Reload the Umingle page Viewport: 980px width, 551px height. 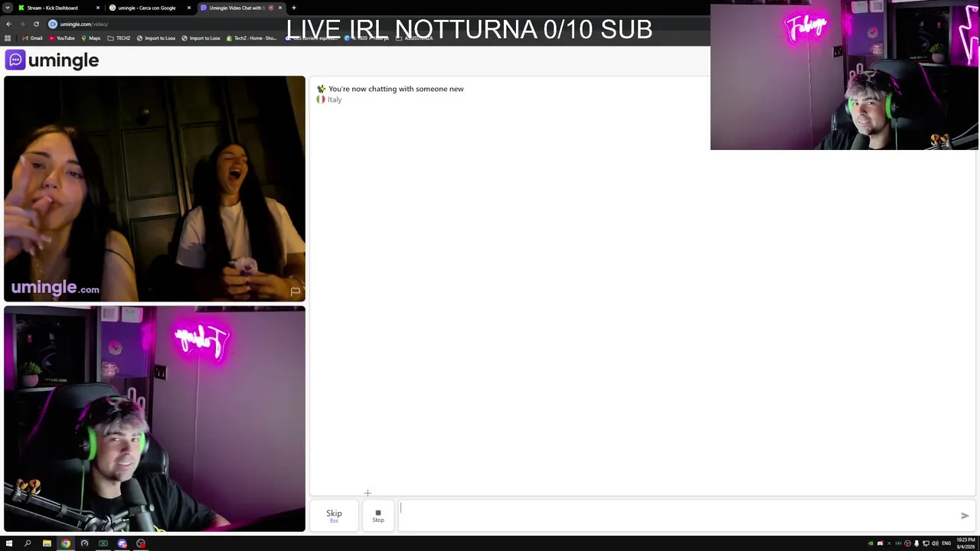[36, 24]
